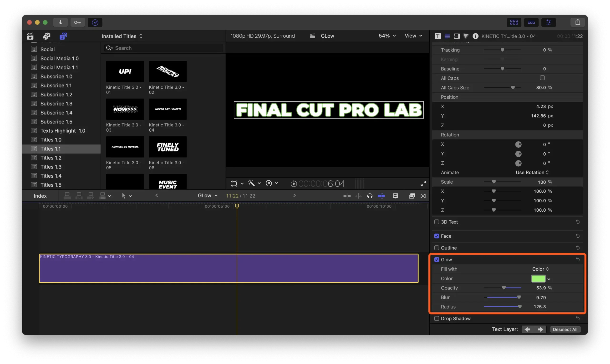Select the Titles 1.0 category
Image resolution: width=610 pixels, height=364 pixels.
[x=61, y=140]
